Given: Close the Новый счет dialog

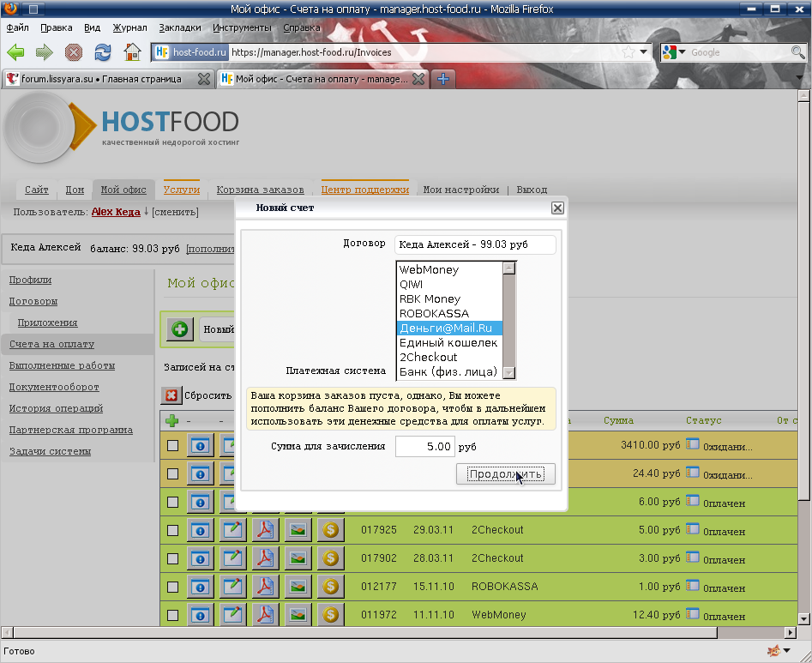Looking at the screenshot, I should click(557, 208).
